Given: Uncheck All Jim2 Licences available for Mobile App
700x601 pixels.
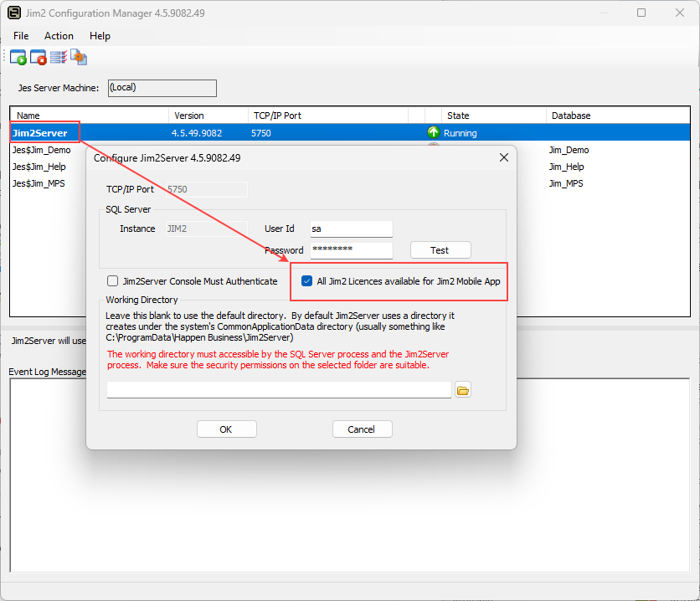Looking at the screenshot, I should (306, 281).
